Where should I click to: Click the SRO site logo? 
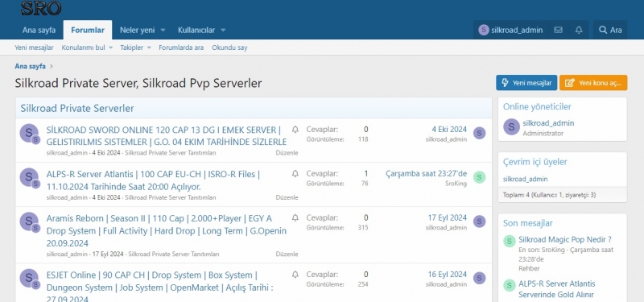pyautogui.click(x=41, y=8)
